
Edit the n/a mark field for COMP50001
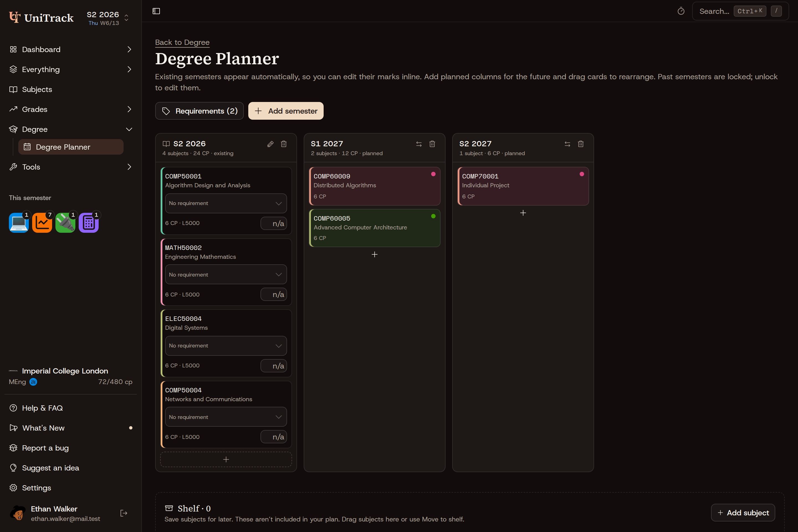[274, 223]
